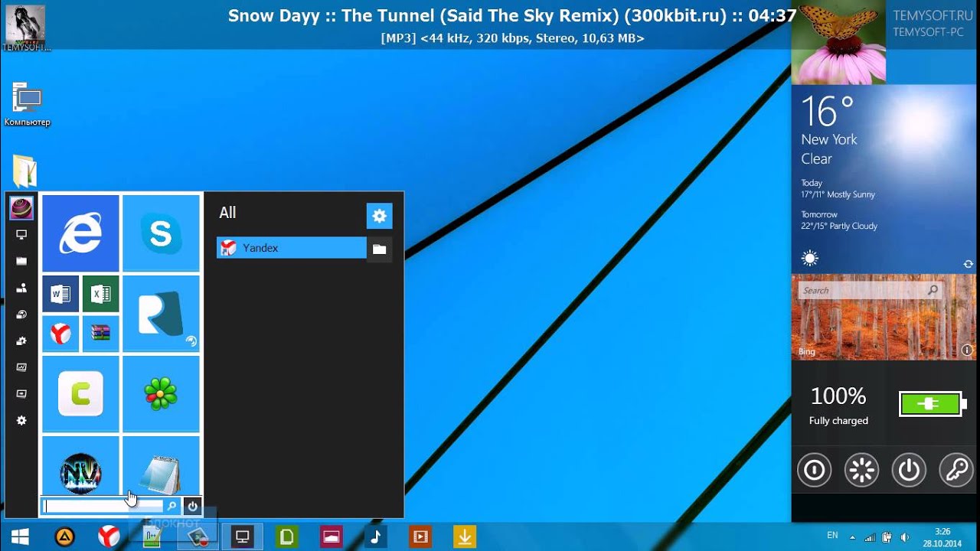
Task: Click the Bing search magnifier icon
Action: tap(933, 290)
